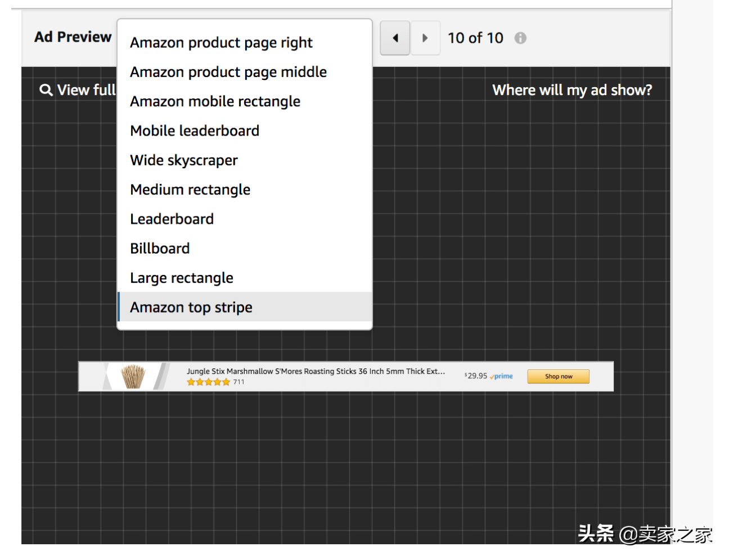
Task: Select Amazon product page middle option
Action: (245, 72)
